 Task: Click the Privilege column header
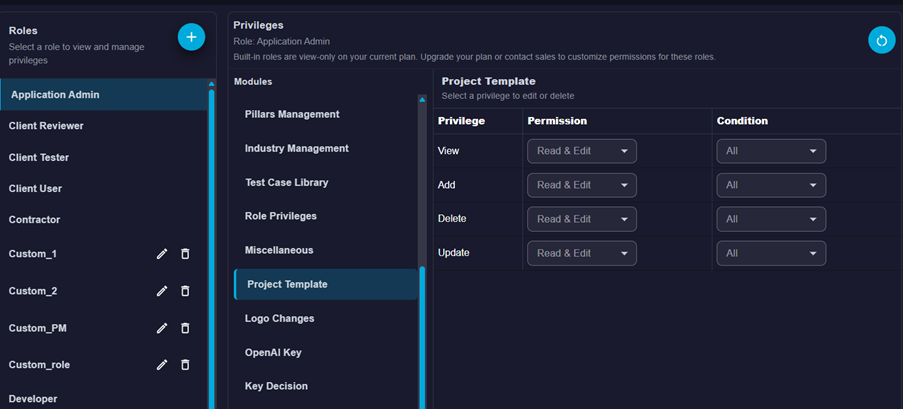pyautogui.click(x=461, y=121)
